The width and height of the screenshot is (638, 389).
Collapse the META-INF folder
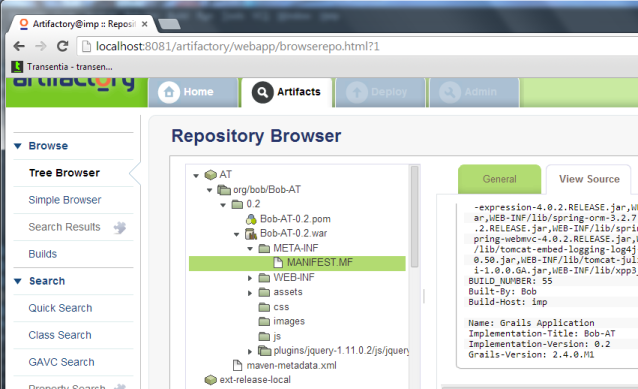(250, 249)
